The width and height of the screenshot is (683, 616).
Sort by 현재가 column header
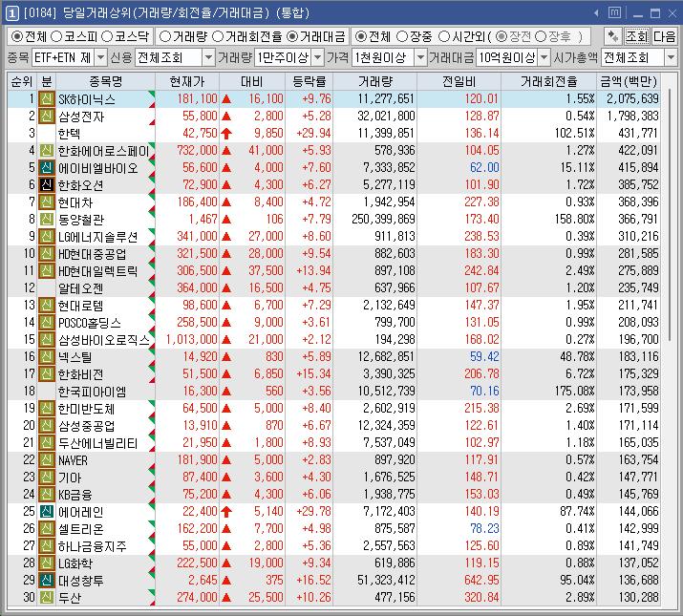(187, 81)
